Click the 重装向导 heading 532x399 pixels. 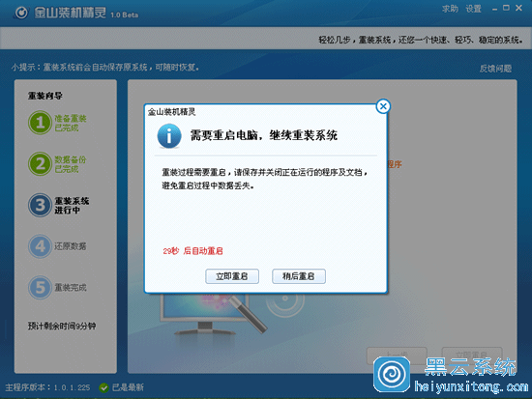[x=45, y=96]
